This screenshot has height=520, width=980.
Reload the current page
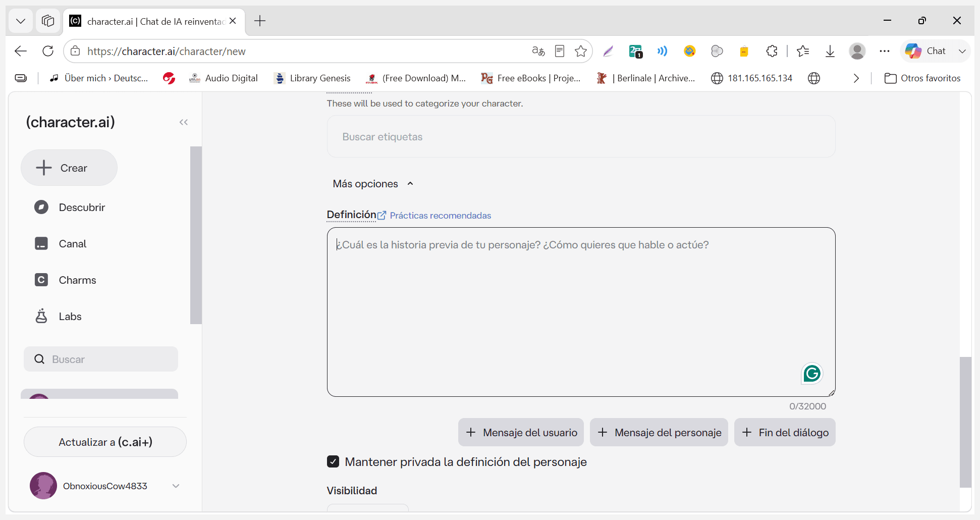click(x=48, y=51)
